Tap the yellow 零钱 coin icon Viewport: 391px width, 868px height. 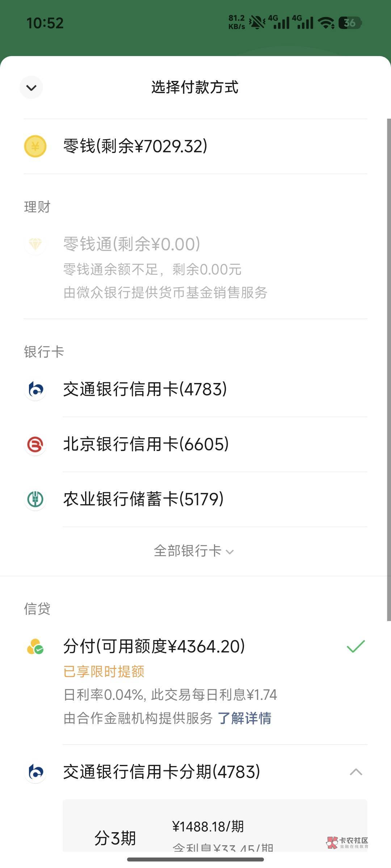[x=35, y=146]
